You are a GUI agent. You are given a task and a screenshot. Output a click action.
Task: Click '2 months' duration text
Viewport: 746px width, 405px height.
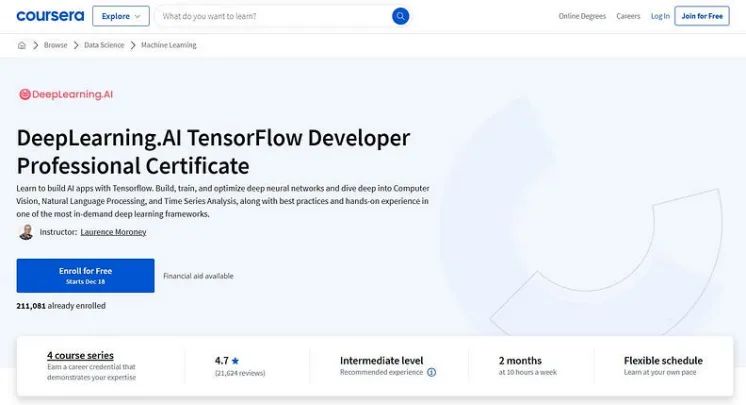[x=520, y=360]
